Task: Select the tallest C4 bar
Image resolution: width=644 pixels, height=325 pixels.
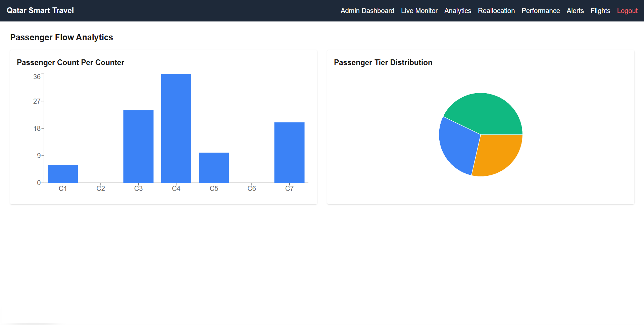Action: coord(176,128)
